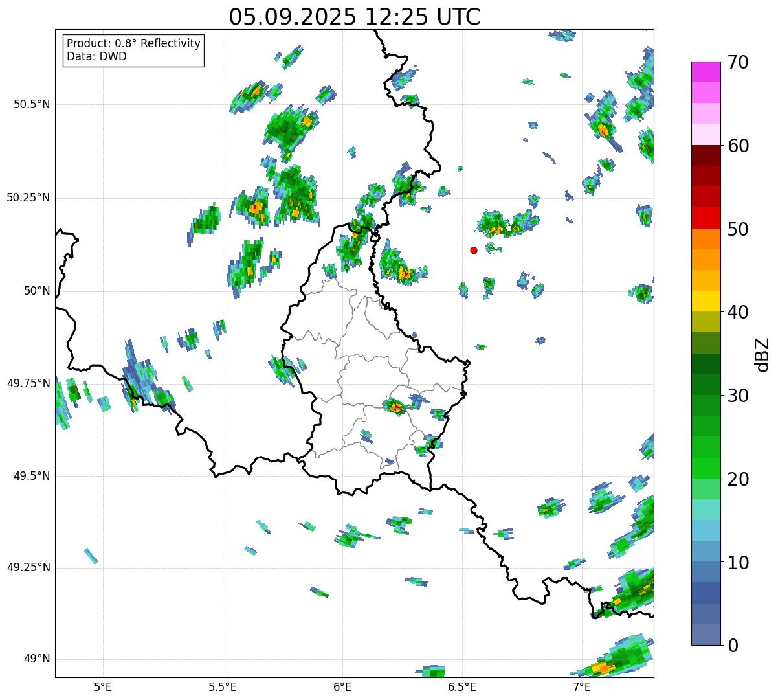The width and height of the screenshot is (778, 700).
Task: Click the 50°N latitude label
Action: coord(36,291)
